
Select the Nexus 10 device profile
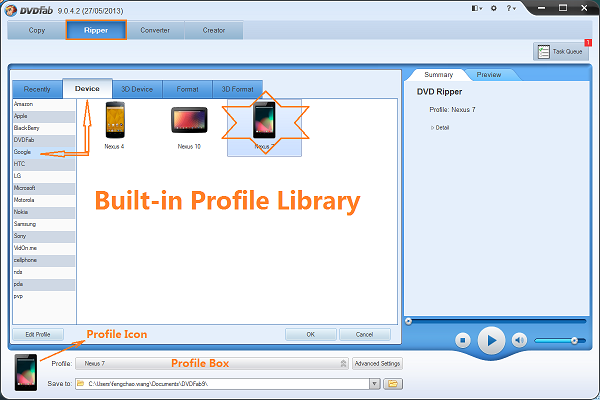[189, 127]
